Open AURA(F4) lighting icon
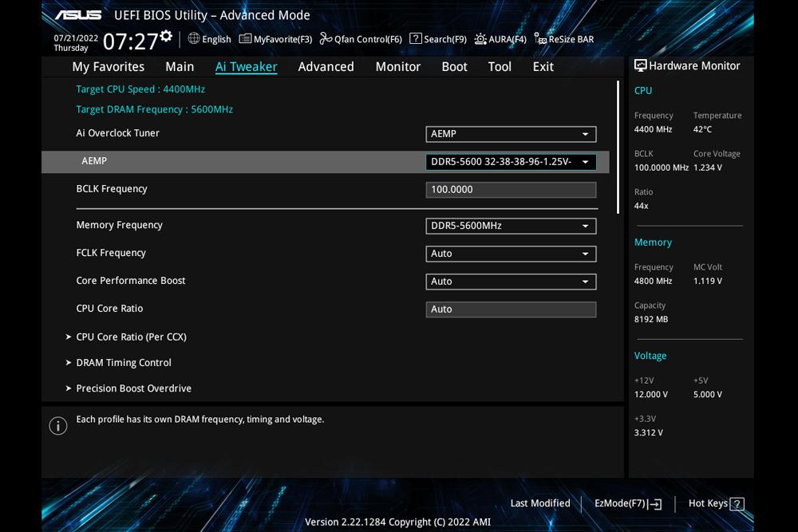The height and width of the screenshot is (532, 798). (480, 38)
